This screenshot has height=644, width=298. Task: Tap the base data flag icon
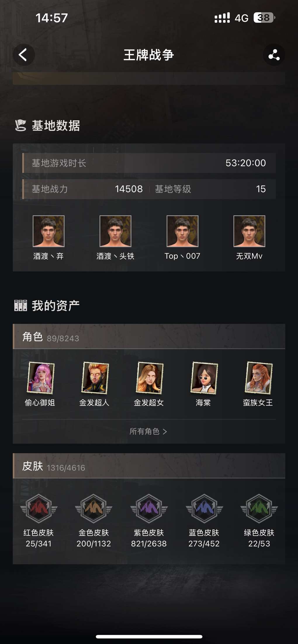pos(20,125)
